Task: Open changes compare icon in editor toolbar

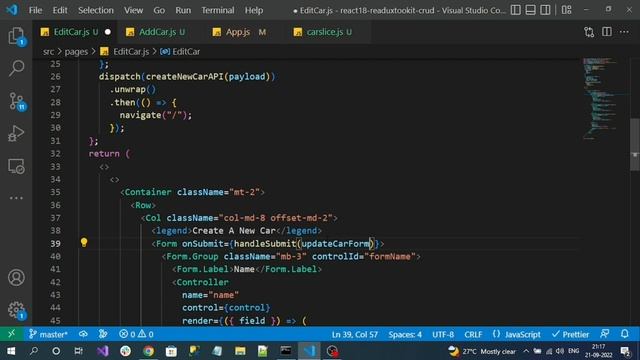Action: (589, 32)
